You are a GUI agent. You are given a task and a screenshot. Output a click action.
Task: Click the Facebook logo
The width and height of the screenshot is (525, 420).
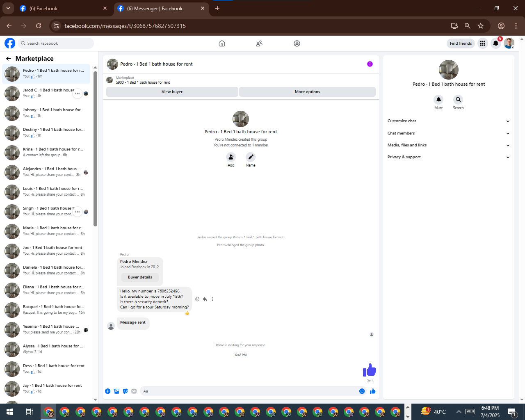pos(10,43)
